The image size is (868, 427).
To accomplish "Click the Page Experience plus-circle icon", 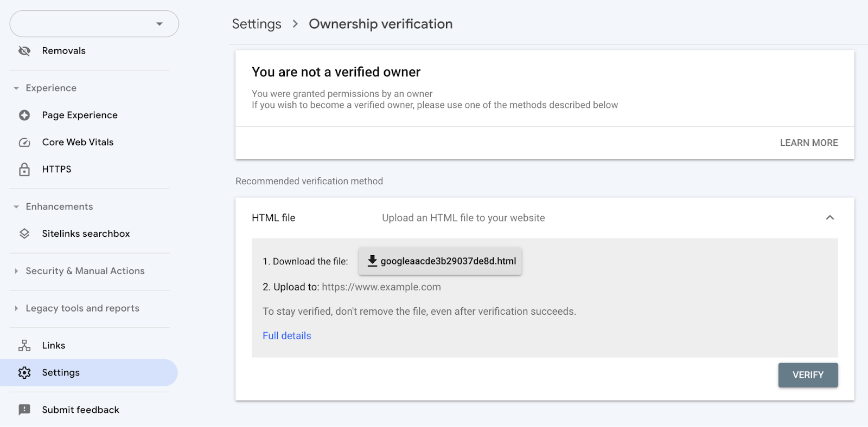I will point(24,115).
